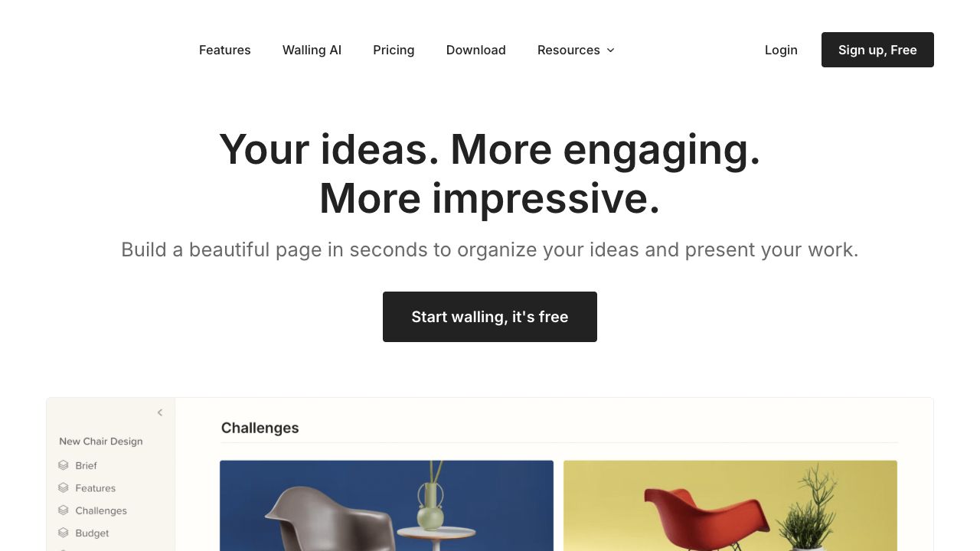Open the gray chair image on blue background
Image resolution: width=980 pixels, height=551 pixels.
click(x=387, y=505)
